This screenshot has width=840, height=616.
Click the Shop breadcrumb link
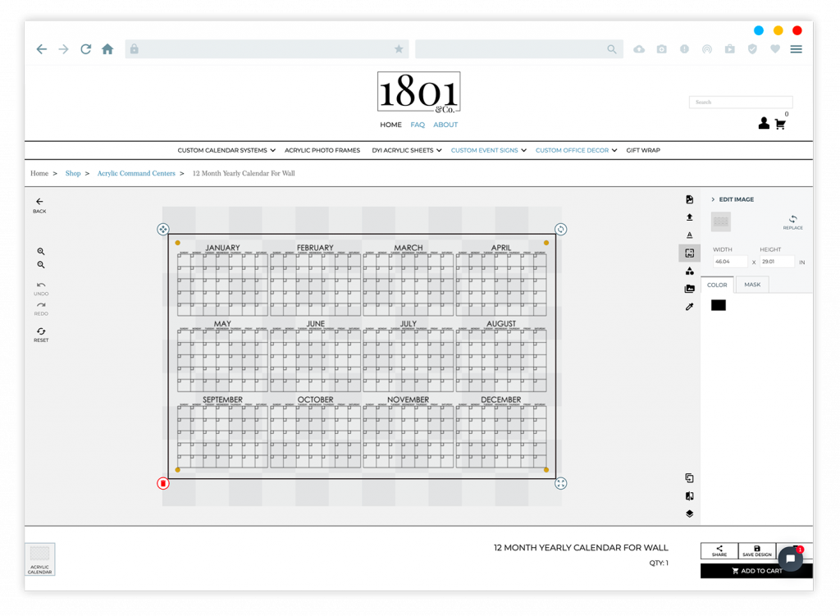[73, 174]
